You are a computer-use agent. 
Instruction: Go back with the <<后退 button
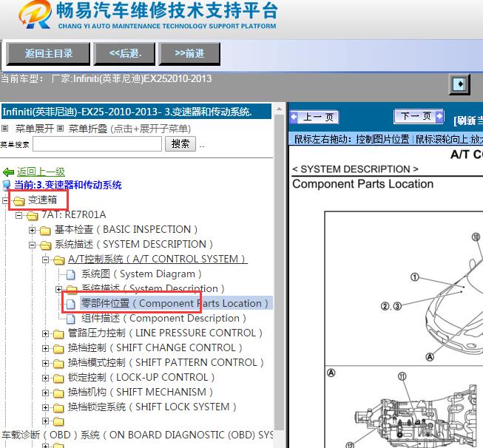(124, 53)
